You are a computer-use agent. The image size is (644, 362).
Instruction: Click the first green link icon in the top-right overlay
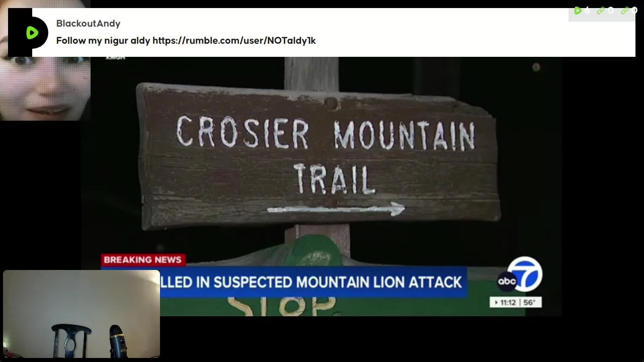[601, 11]
